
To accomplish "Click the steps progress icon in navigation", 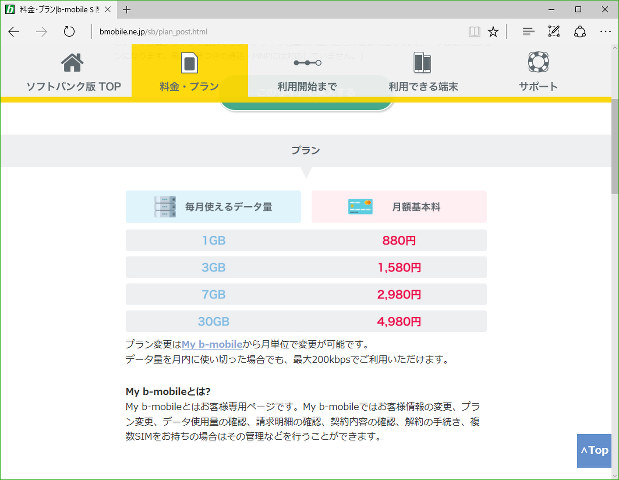I will 307,63.
